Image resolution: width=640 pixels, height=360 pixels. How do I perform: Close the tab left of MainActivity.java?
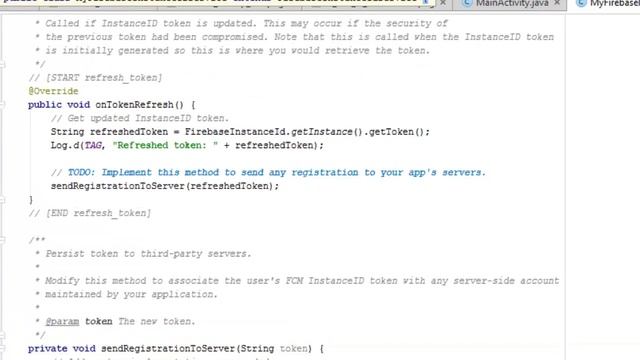[443, 3]
